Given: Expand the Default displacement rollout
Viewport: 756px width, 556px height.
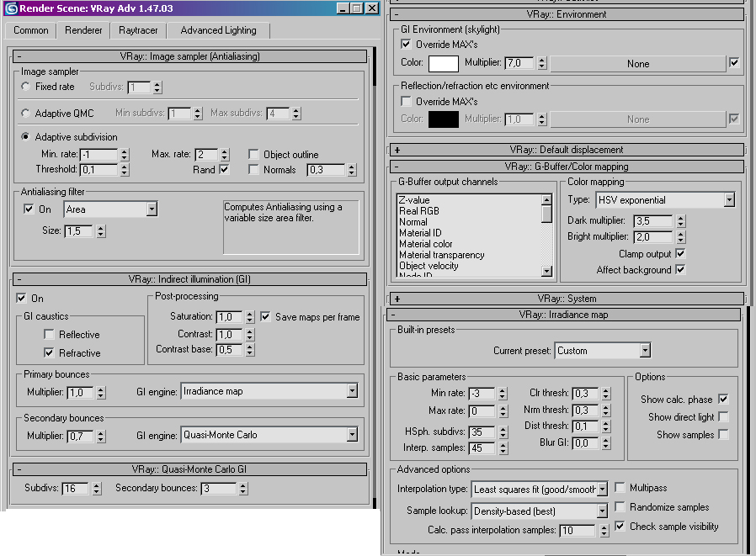Looking at the screenshot, I should tap(566, 150).
